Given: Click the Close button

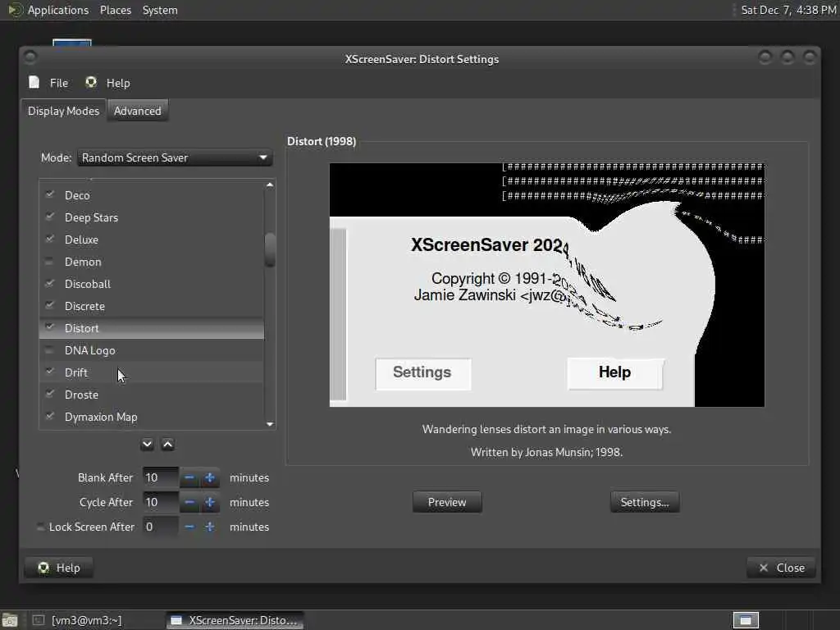Looking at the screenshot, I should pyautogui.click(x=781, y=568).
